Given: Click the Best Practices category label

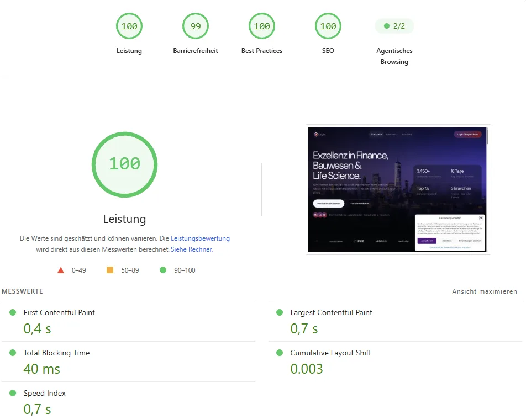Looking at the screenshot, I should (x=262, y=51).
